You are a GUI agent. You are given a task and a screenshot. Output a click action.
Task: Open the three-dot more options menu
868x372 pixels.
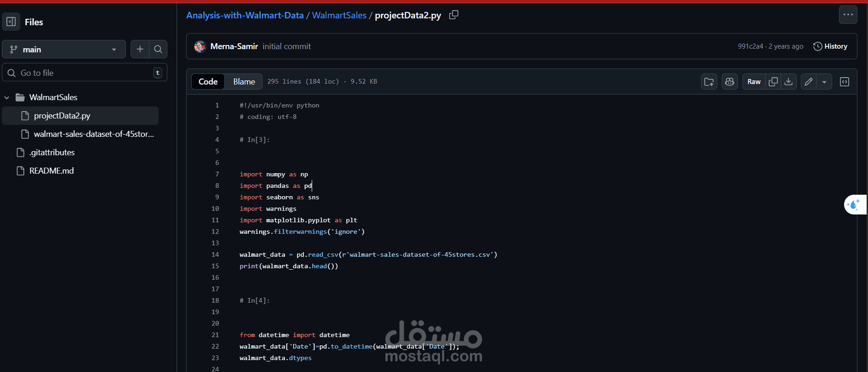848,15
